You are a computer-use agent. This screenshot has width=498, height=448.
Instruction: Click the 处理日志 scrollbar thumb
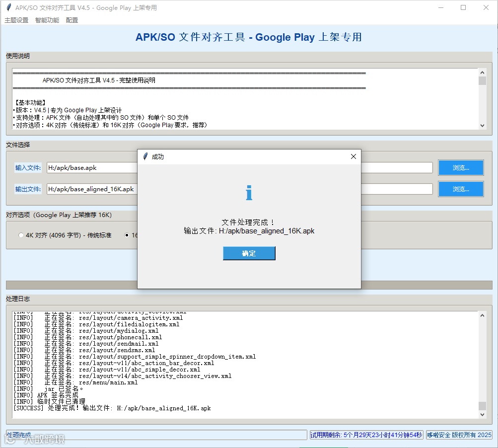482,406
